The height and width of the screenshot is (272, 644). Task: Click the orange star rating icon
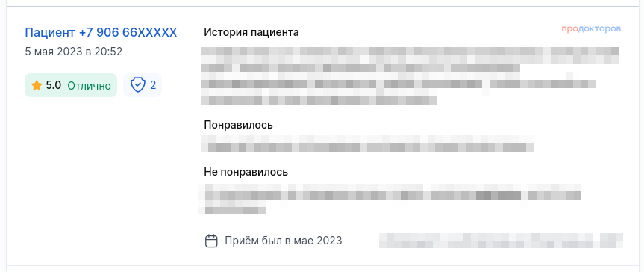pyautogui.click(x=37, y=85)
